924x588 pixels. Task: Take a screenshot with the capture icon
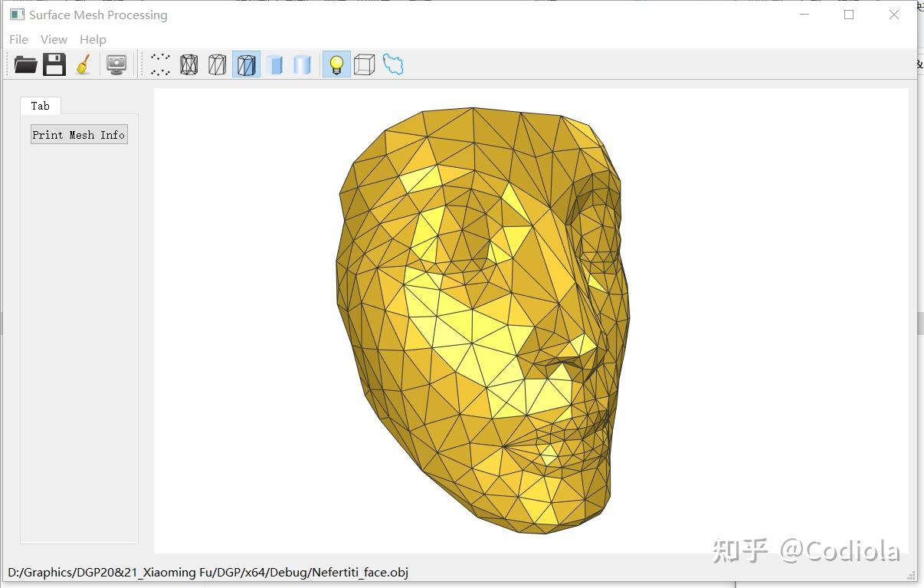(115, 64)
